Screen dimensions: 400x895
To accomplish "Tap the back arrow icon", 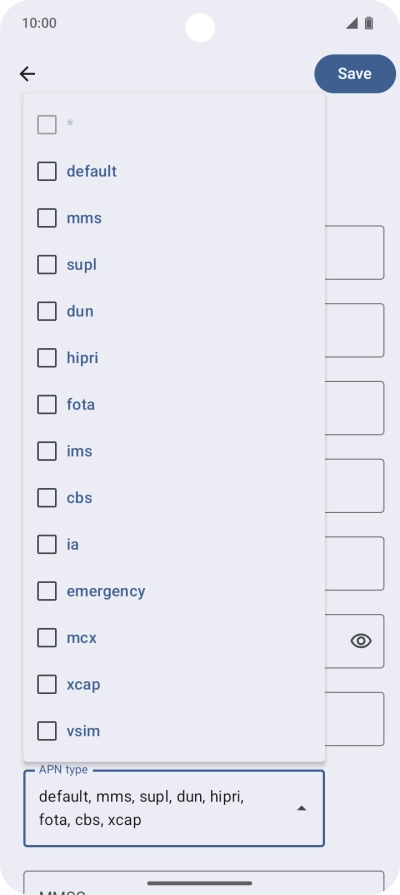I will tap(27, 74).
